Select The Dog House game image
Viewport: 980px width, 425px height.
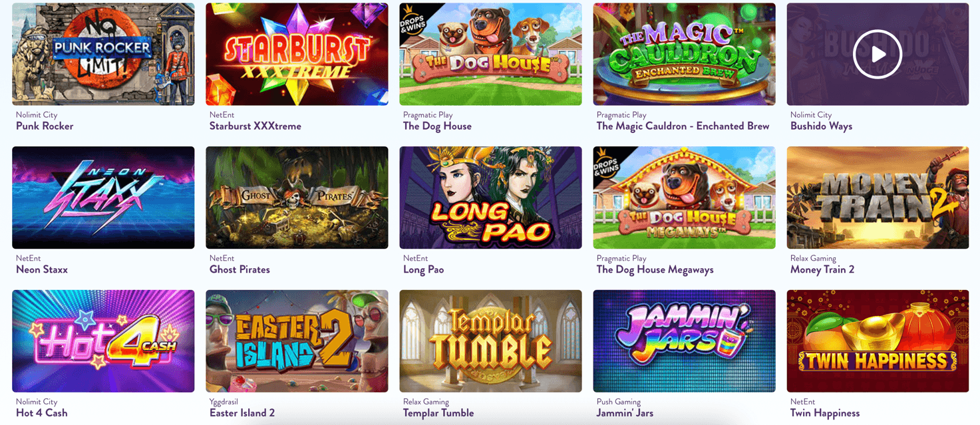[490, 55]
